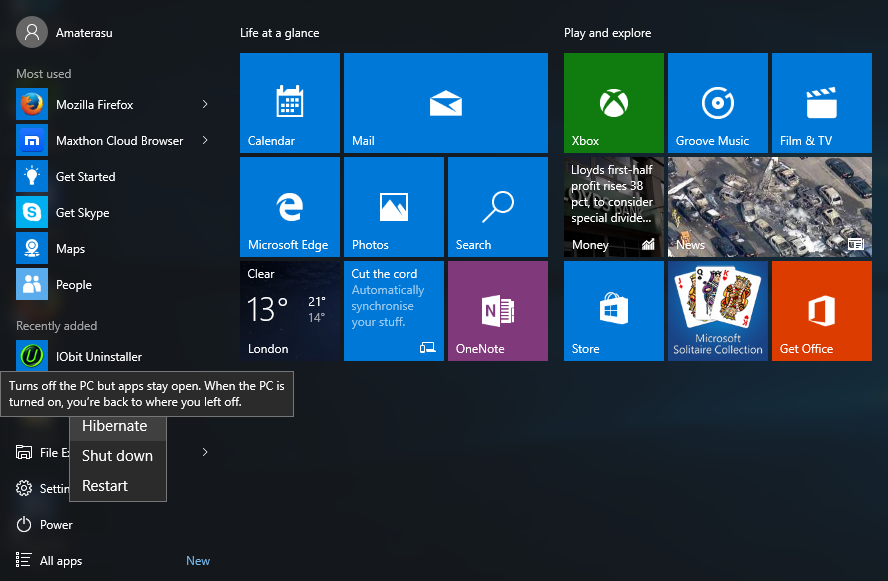Open All apps list
The height and width of the screenshot is (581, 888).
point(49,561)
